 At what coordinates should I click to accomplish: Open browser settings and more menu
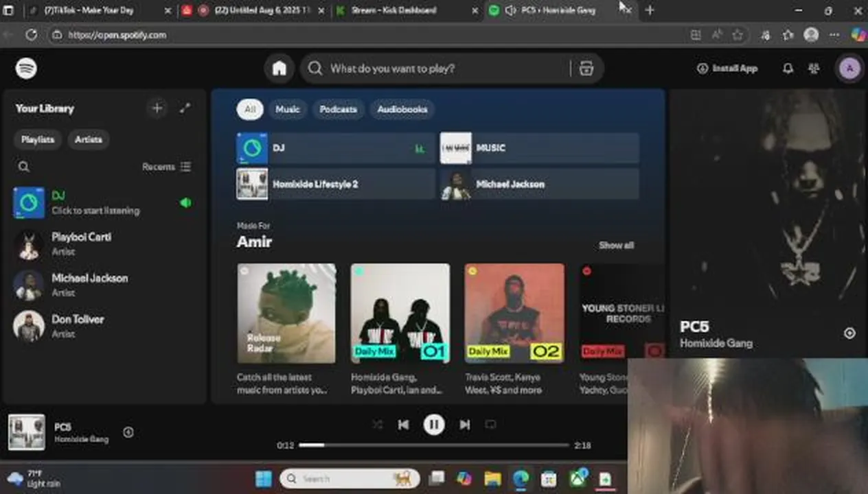click(834, 35)
